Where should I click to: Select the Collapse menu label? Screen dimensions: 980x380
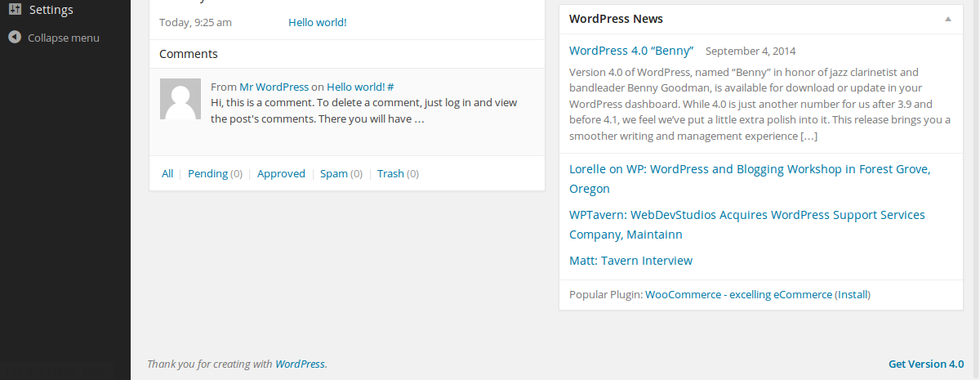(x=64, y=38)
